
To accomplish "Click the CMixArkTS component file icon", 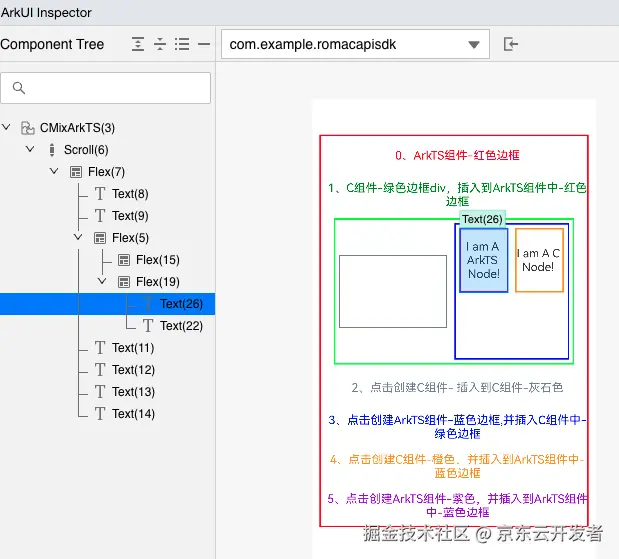I will click(28, 128).
